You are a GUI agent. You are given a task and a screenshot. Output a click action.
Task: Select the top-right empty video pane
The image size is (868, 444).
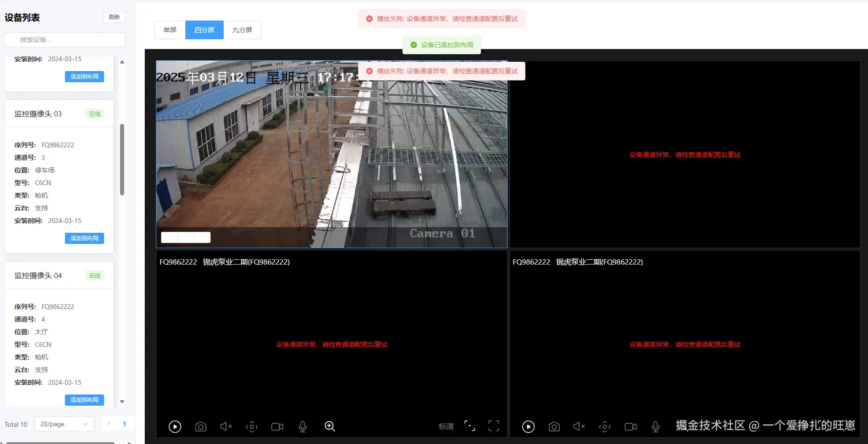(x=685, y=154)
